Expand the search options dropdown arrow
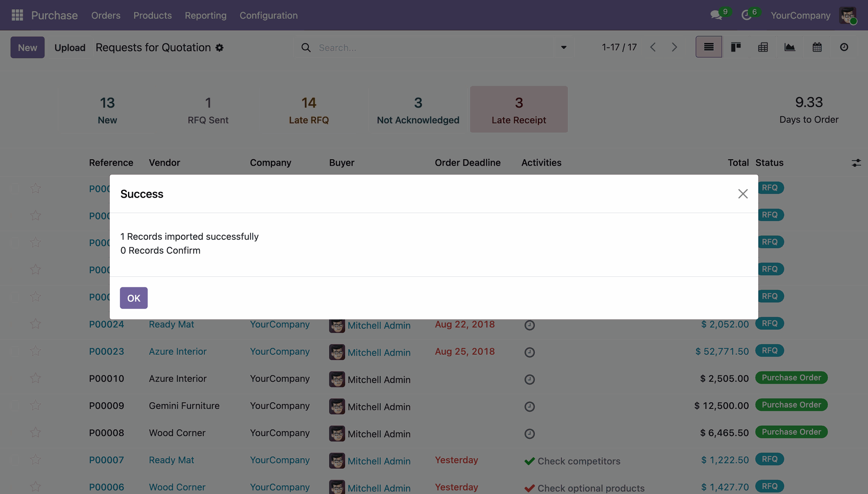Image resolution: width=868 pixels, height=494 pixels. point(563,47)
